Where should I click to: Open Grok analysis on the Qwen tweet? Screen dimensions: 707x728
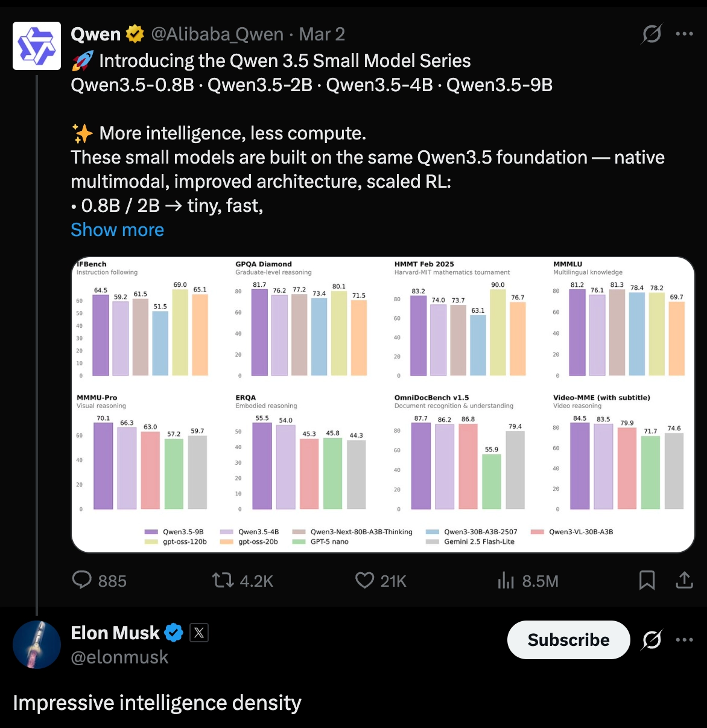pyautogui.click(x=651, y=34)
